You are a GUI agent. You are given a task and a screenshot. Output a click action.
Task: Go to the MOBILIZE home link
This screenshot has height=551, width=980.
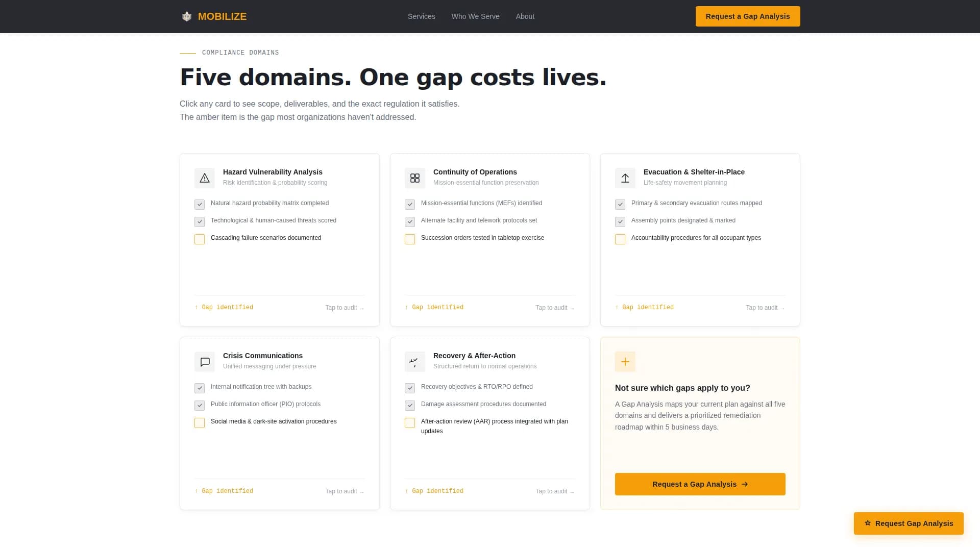coord(214,16)
